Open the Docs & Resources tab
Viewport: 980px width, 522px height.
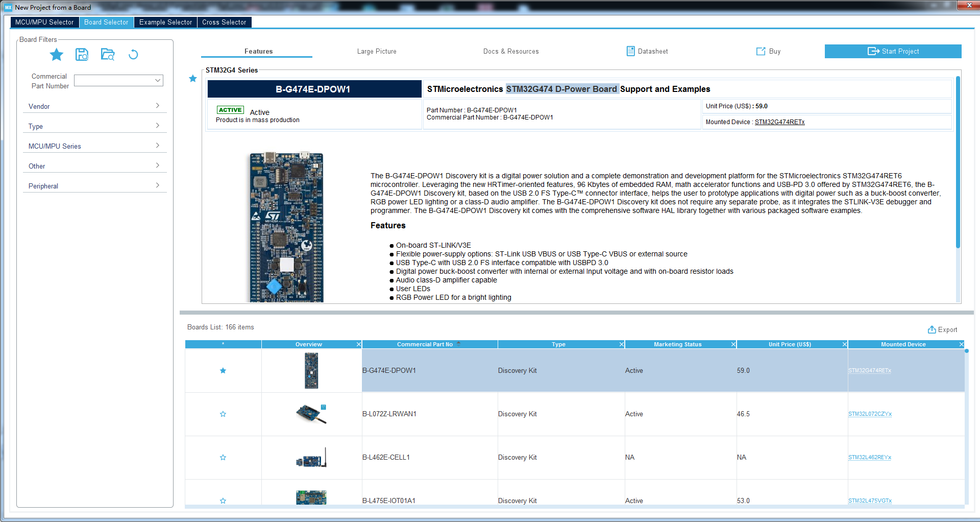[x=511, y=51]
